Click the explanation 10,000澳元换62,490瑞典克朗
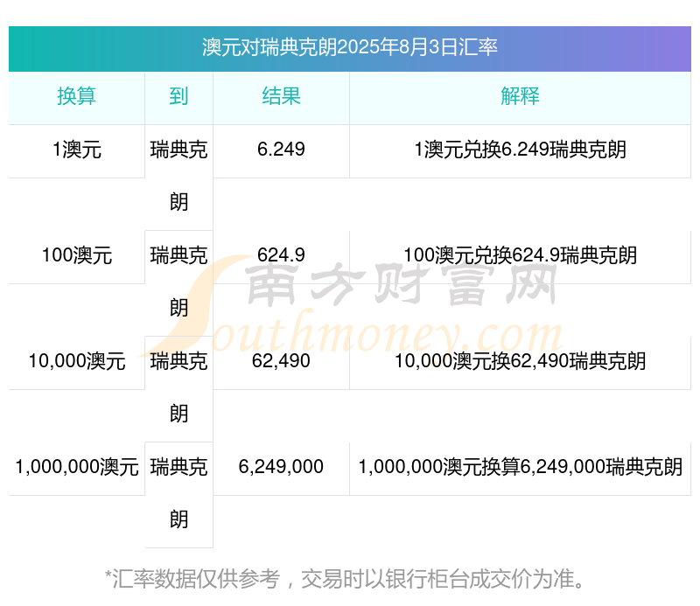The height and width of the screenshot is (606, 700). 520,361
